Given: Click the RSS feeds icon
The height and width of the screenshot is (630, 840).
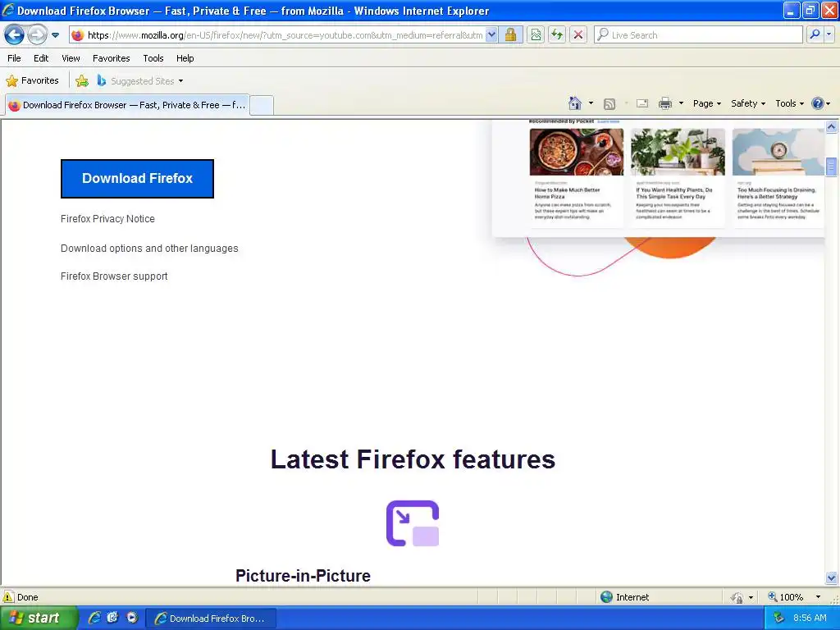Looking at the screenshot, I should coord(609,104).
